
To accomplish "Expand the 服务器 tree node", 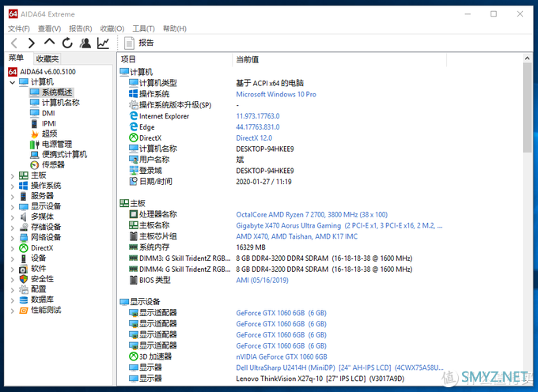I will click(13, 197).
